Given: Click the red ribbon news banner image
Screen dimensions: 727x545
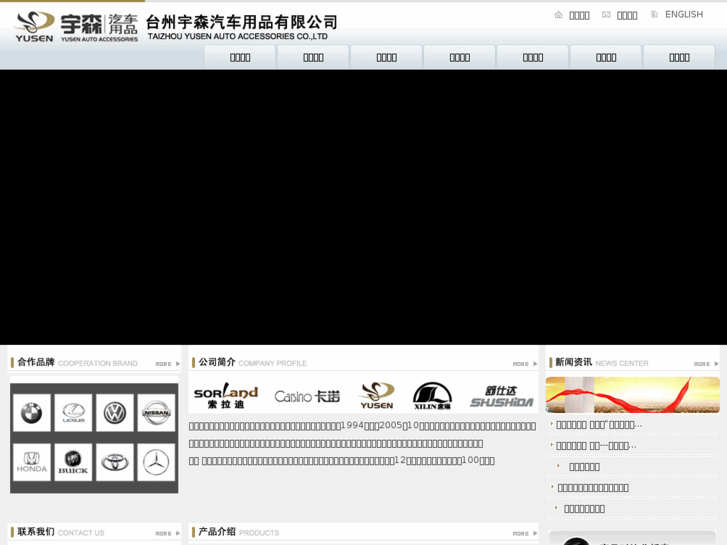Looking at the screenshot, I should 633,395.
